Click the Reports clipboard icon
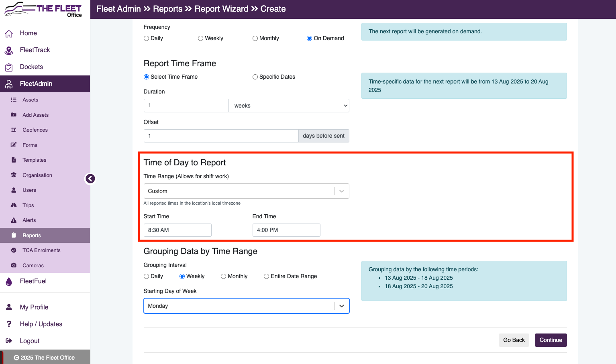 click(x=14, y=235)
